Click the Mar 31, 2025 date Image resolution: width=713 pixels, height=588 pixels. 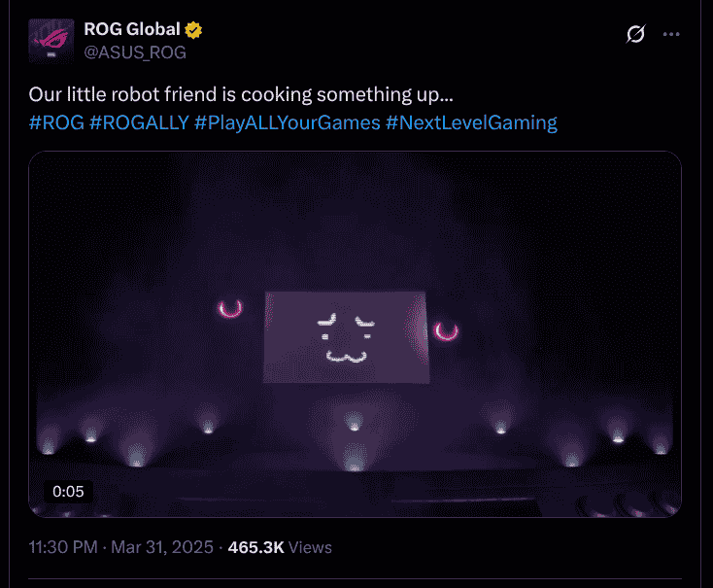click(x=163, y=548)
